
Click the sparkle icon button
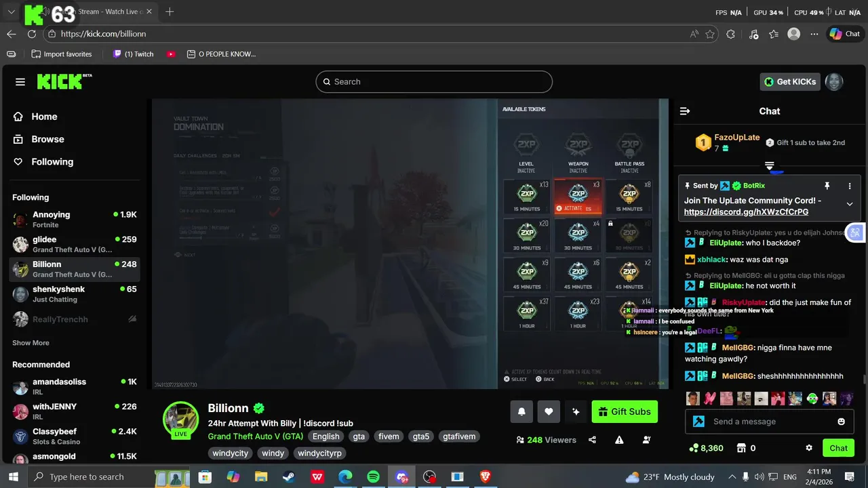[x=576, y=411]
